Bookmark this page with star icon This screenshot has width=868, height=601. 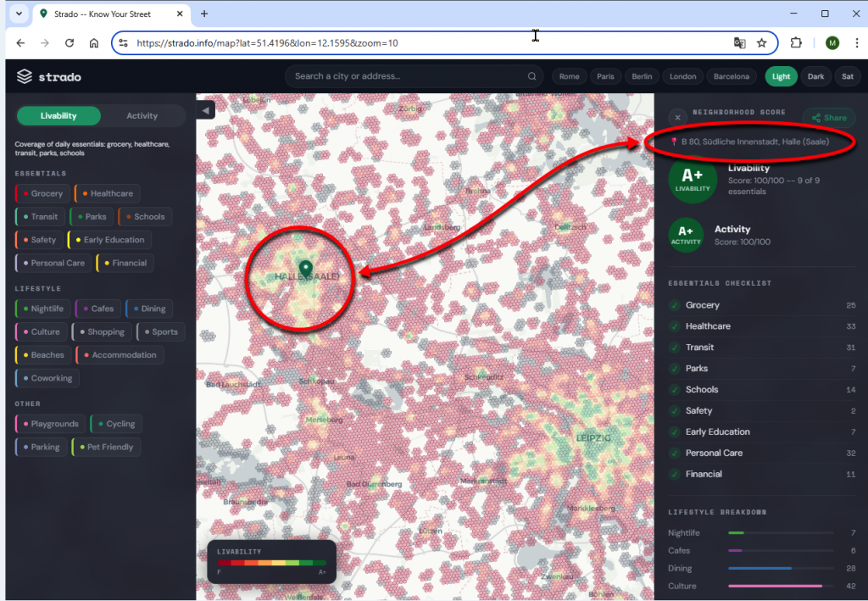(x=762, y=43)
